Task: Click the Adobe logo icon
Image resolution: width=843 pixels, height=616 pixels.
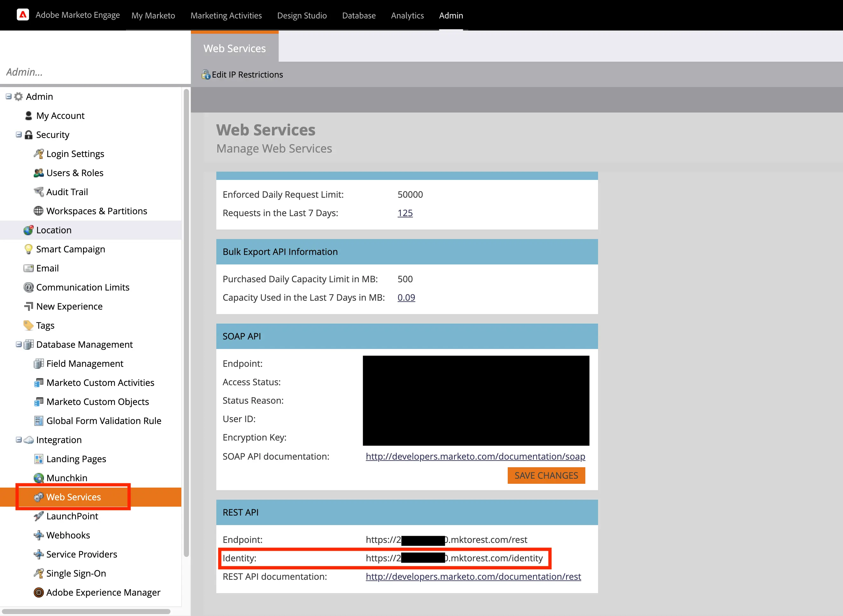Action: coord(23,15)
